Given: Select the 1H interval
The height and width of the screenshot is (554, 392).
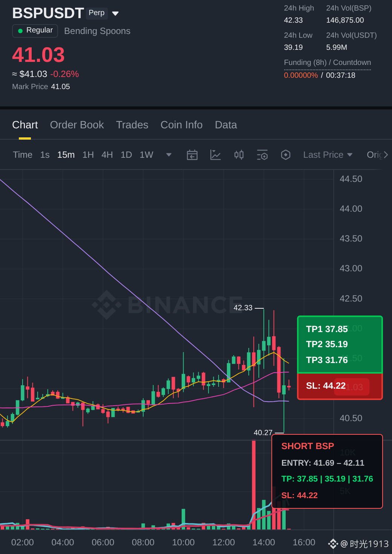Looking at the screenshot, I should pyautogui.click(x=88, y=155).
